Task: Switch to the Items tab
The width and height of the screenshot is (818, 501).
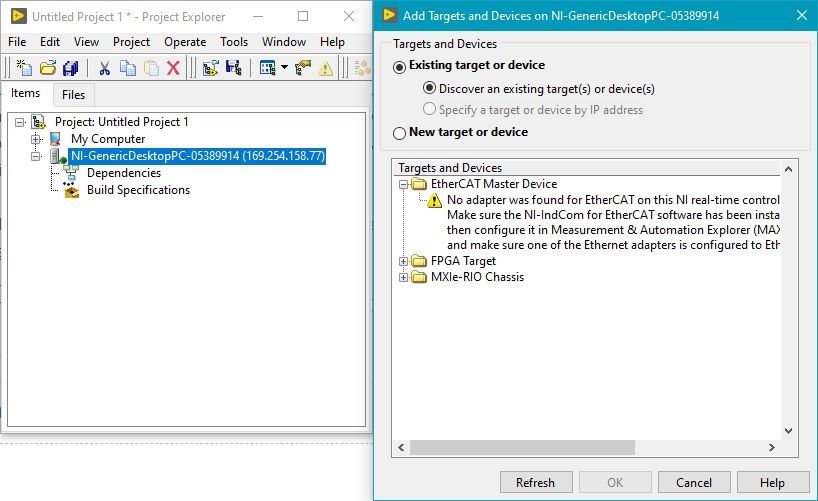Action: (26, 93)
